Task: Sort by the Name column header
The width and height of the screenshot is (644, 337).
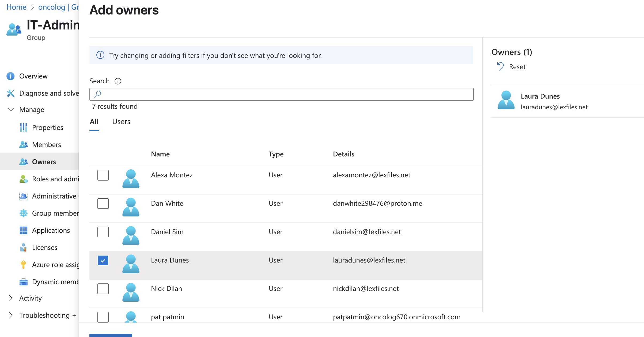Action: [160, 154]
